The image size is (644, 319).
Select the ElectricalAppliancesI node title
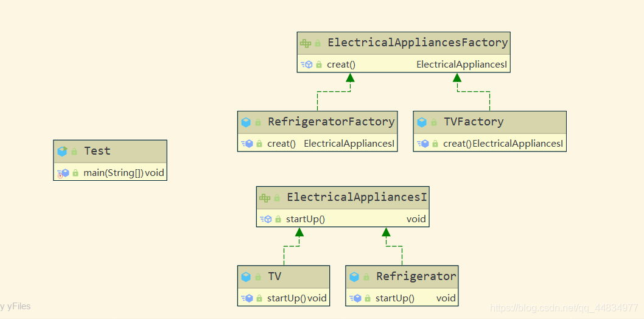[x=357, y=197]
